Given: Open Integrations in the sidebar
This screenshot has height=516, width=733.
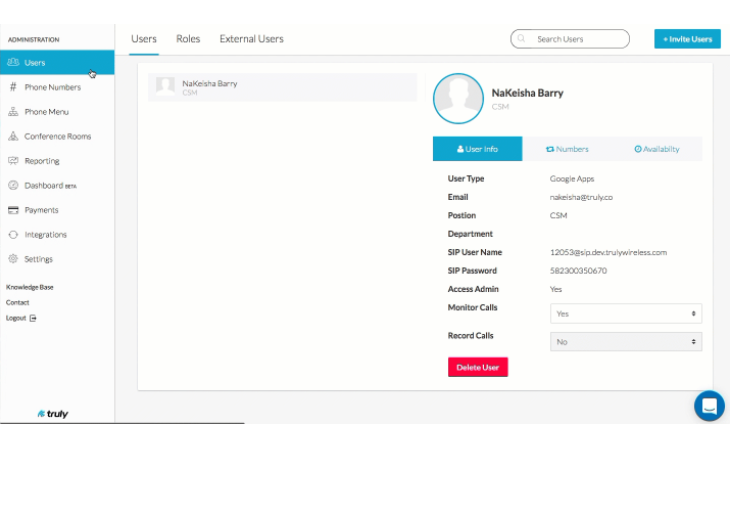Looking at the screenshot, I should pyautogui.click(x=57, y=235).
